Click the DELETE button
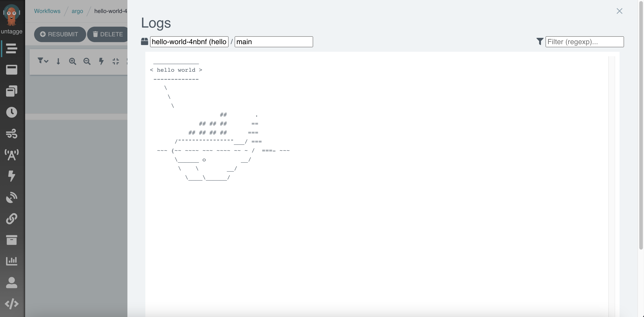Image resolution: width=644 pixels, height=317 pixels. click(x=107, y=34)
